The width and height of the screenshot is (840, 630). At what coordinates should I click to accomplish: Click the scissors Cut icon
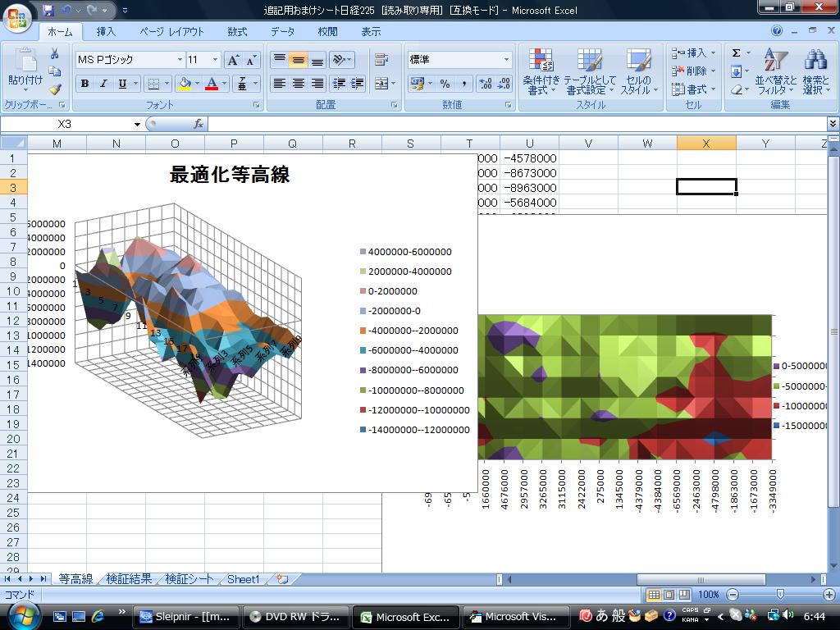click(x=55, y=54)
